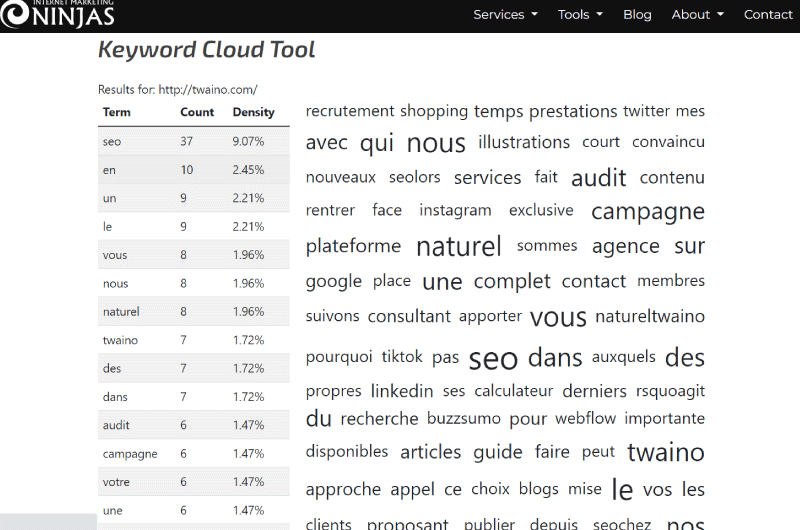
Task: Go to the Blog page
Action: (637, 15)
